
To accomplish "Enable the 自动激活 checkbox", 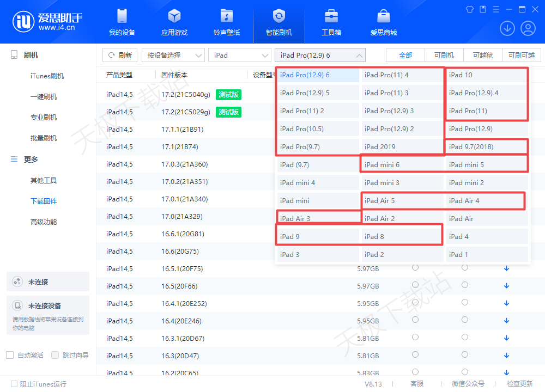I will (10, 355).
